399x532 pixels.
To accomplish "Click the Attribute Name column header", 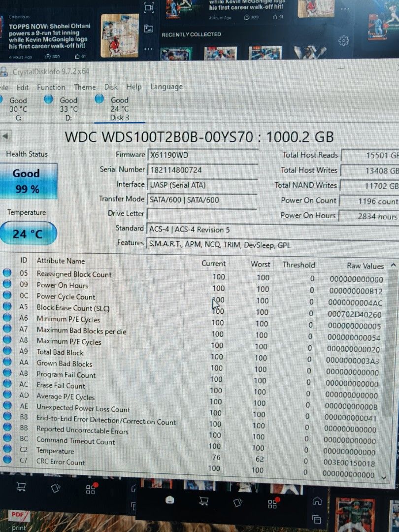I will click(61, 261).
